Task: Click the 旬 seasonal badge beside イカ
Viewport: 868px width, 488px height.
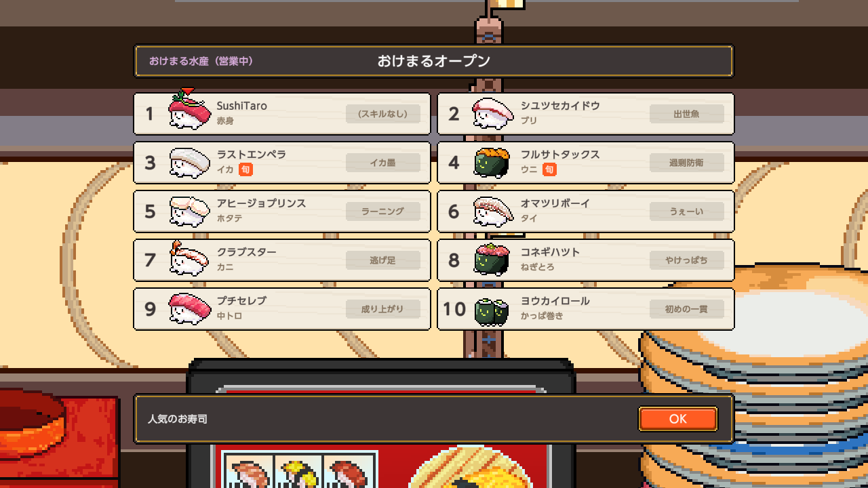Action: pyautogui.click(x=245, y=169)
